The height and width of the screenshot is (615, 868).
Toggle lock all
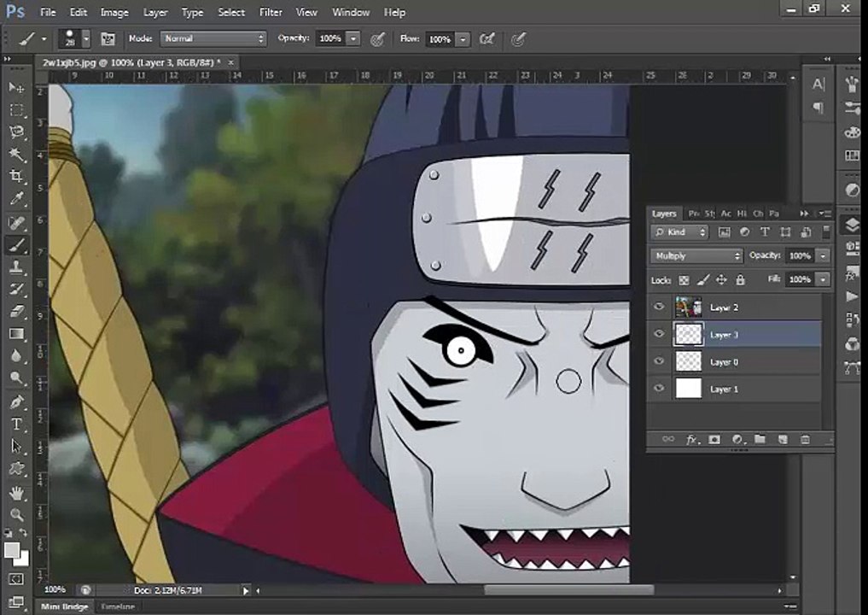click(740, 280)
